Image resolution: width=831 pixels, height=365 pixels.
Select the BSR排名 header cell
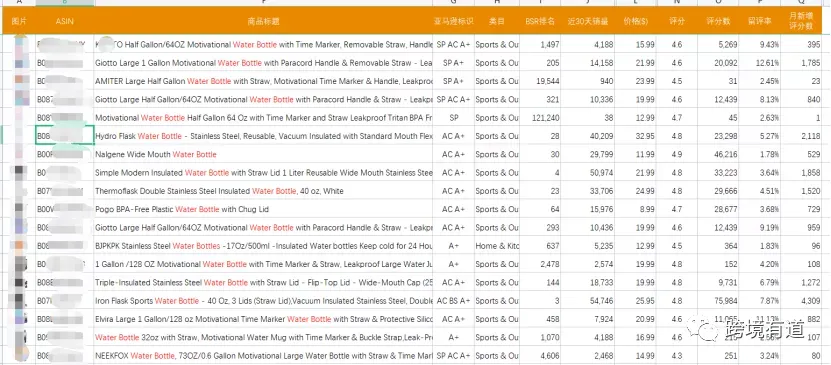(540, 21)
